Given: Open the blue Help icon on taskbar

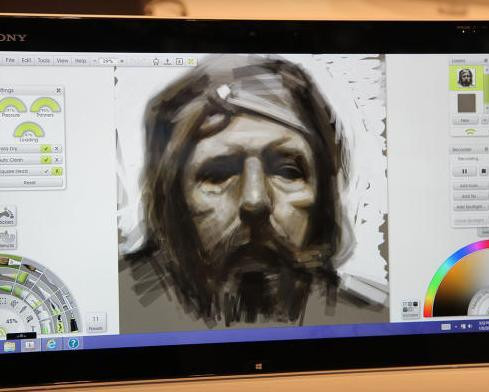Looking at the screenshot, I should click(73, 343).
